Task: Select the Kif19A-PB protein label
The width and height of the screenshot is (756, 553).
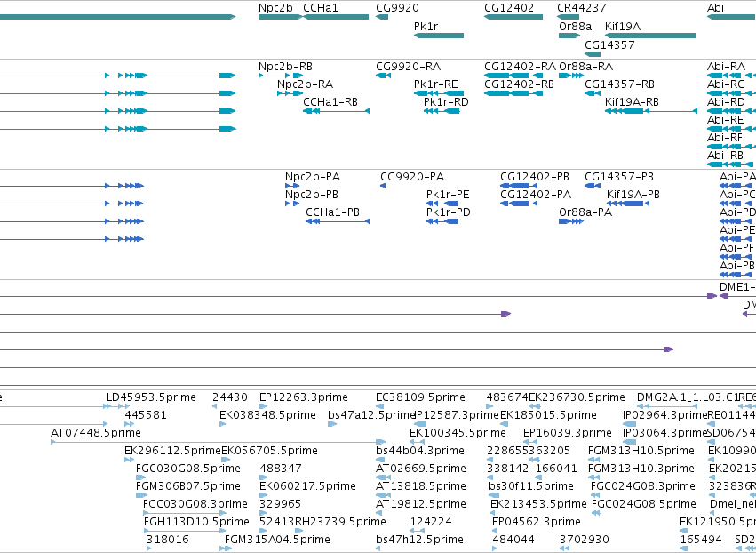Action: coord(633,195)
